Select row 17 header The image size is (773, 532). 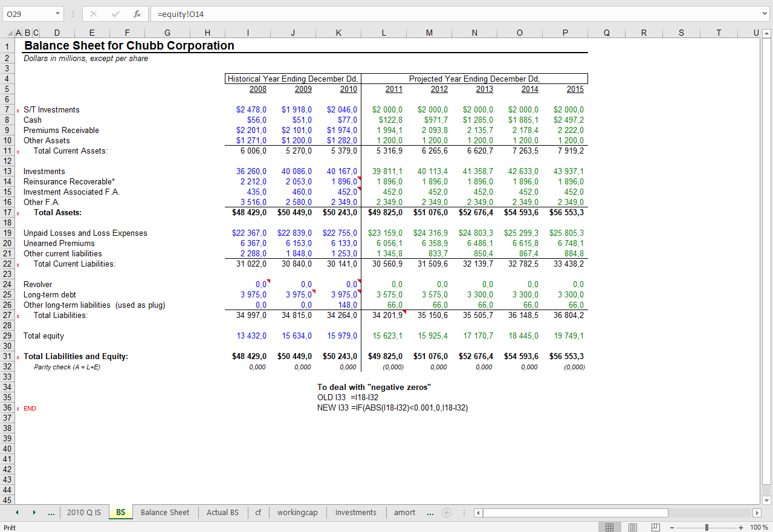pos(7,212)
